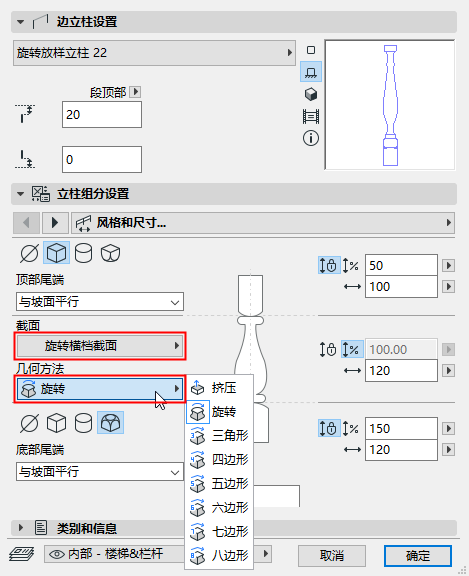
Task: Select 八边形 from geometry method menu
Action: [219, 555]
